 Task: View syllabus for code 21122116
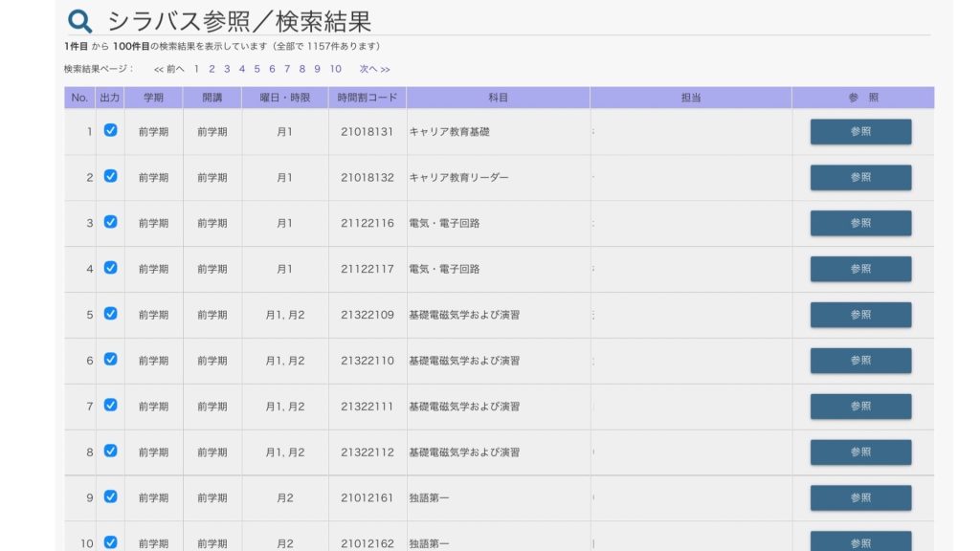click(860, 224)
